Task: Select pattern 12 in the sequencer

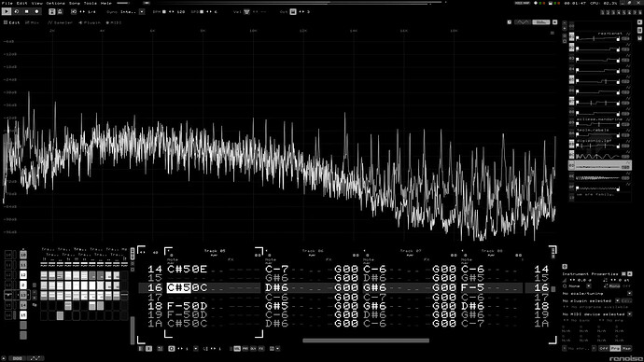Action: 23,274
